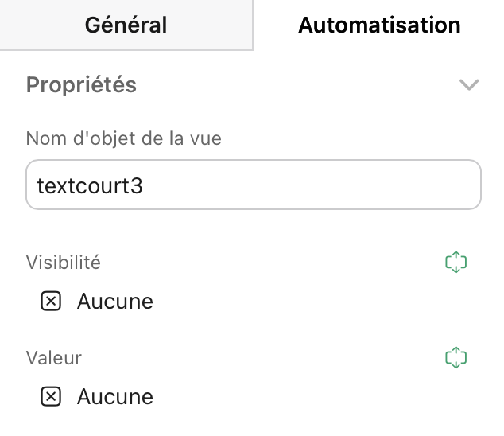Click the green arrows icon beside Visibilité
This screenshot has width=504, height=436.
click(456, 263)
